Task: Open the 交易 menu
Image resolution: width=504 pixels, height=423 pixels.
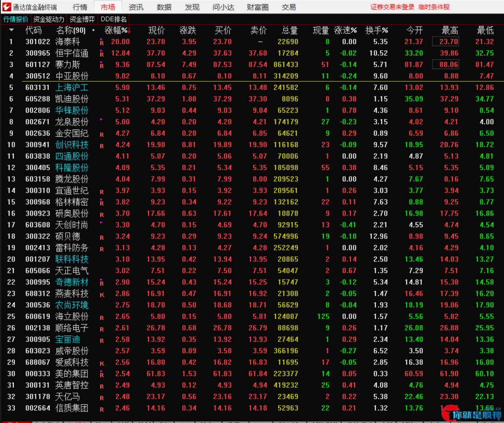Action: pyautogui.click(x=289, y=7)
